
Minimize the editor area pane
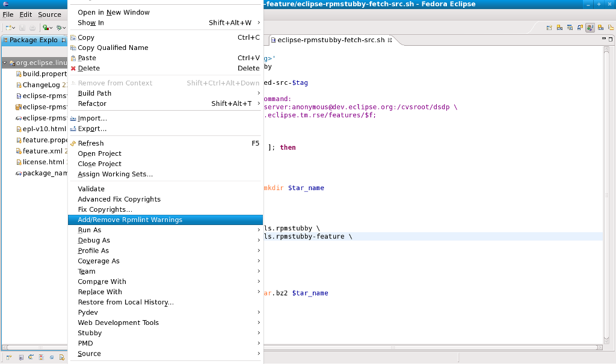pos(604,39)
